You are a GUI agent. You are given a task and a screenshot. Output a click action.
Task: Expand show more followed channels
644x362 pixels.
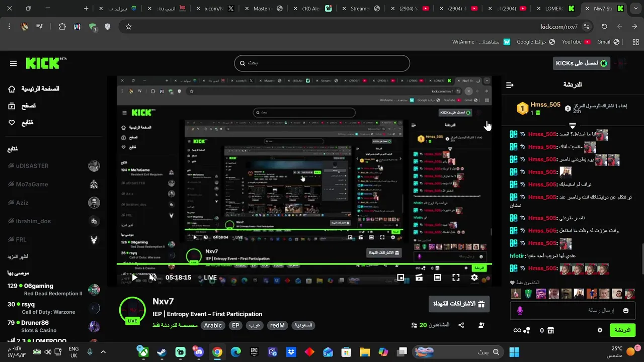pyautogui.click(x=18, y=256)
